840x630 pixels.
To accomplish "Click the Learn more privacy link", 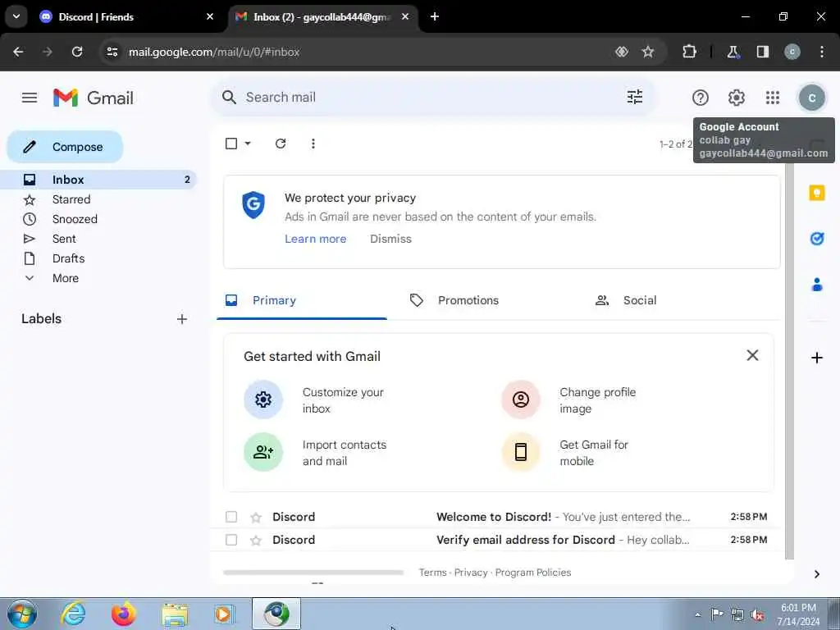I will [316, 239].
